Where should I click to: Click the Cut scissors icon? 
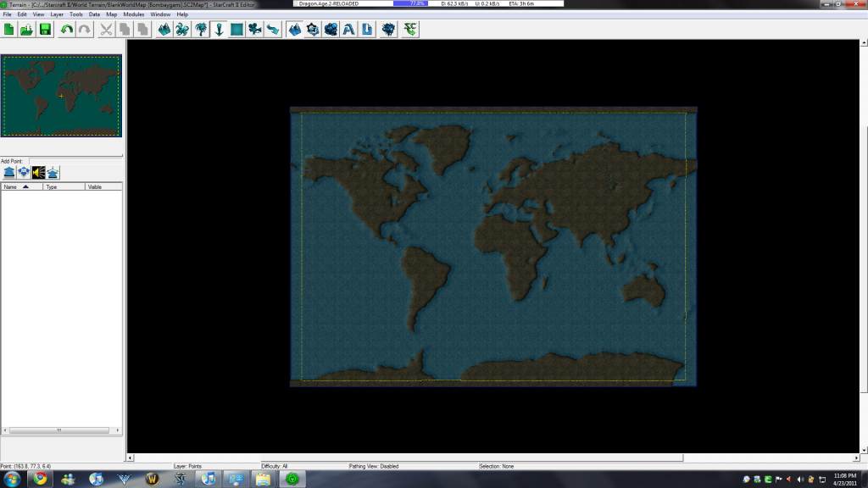(106, 30)
